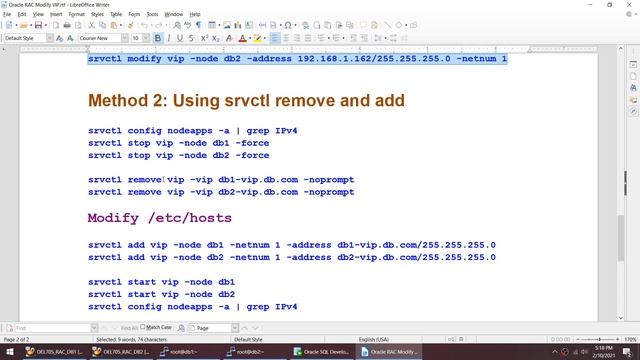Toggle underline formatting
Image resolution: width=640 pixels, height=360 pixels.
click(x=180, y=38)
